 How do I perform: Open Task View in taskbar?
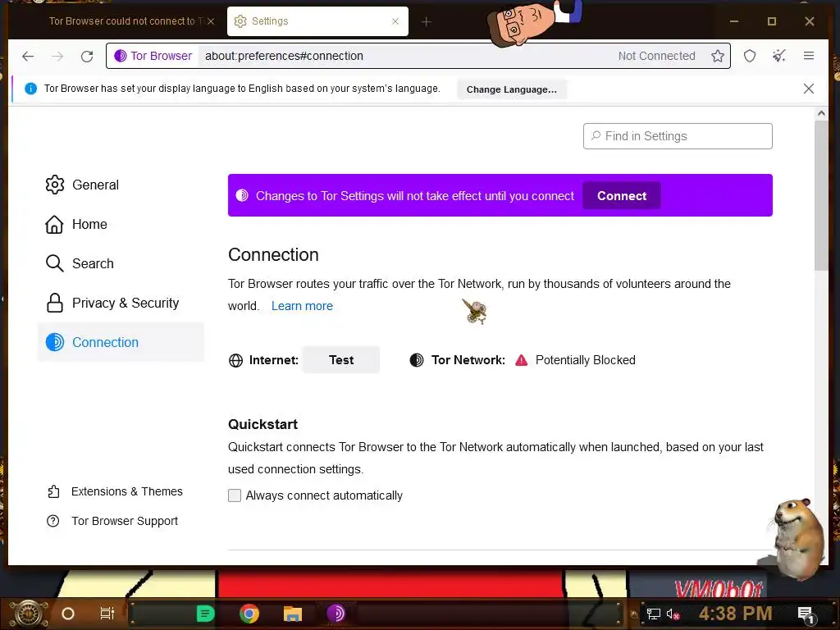tap(107, 614)
